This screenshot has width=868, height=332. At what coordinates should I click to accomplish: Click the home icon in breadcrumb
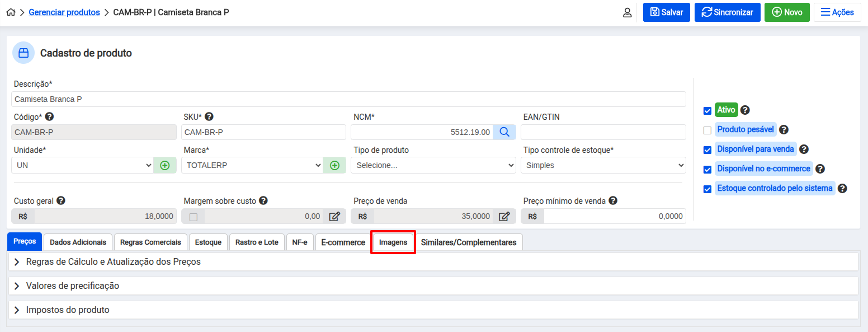click(11, 12)
